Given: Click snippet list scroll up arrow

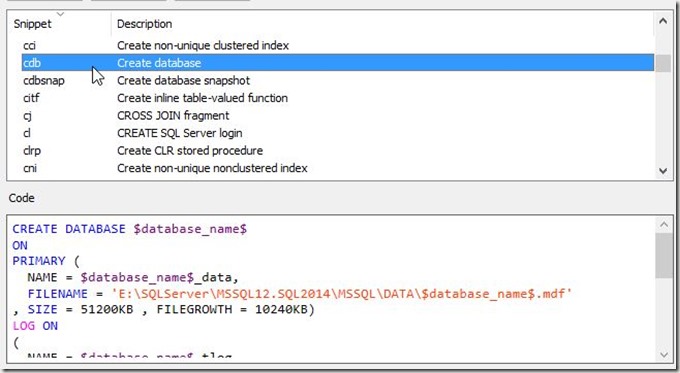Looking at the screenshot, I should pos(663,20).
